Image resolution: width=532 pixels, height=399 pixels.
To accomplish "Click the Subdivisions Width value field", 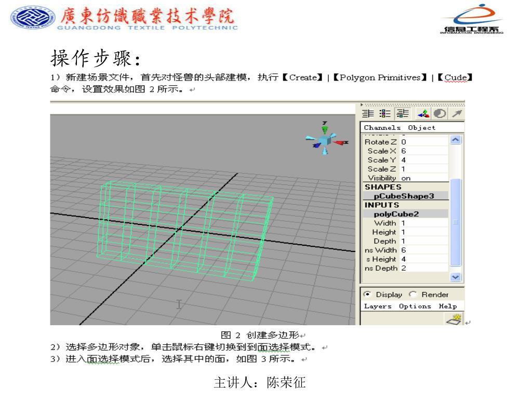I will pyautogui.click(x=424, y=250).
